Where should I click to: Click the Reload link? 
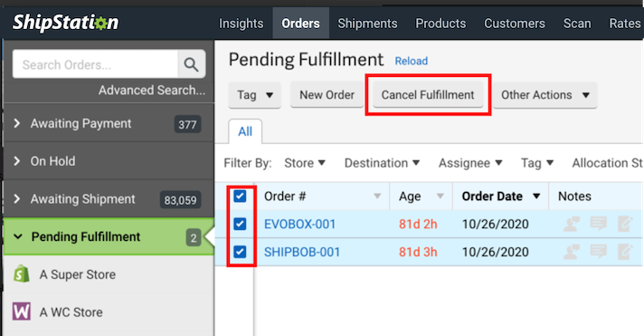click(412, 61)
